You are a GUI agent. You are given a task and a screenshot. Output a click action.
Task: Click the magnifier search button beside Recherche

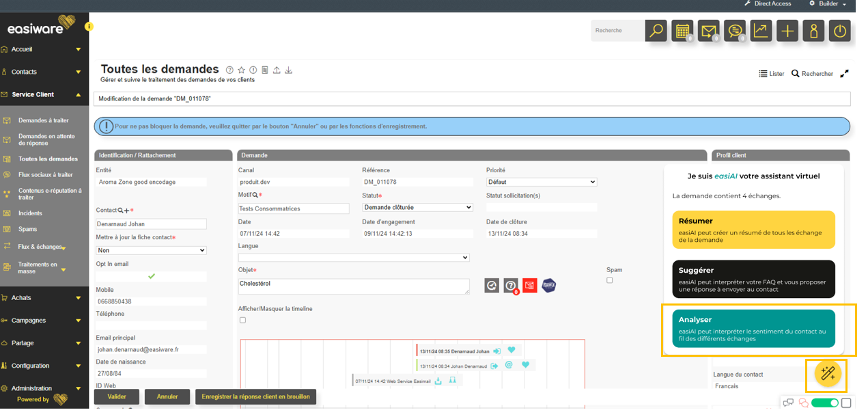656,31
